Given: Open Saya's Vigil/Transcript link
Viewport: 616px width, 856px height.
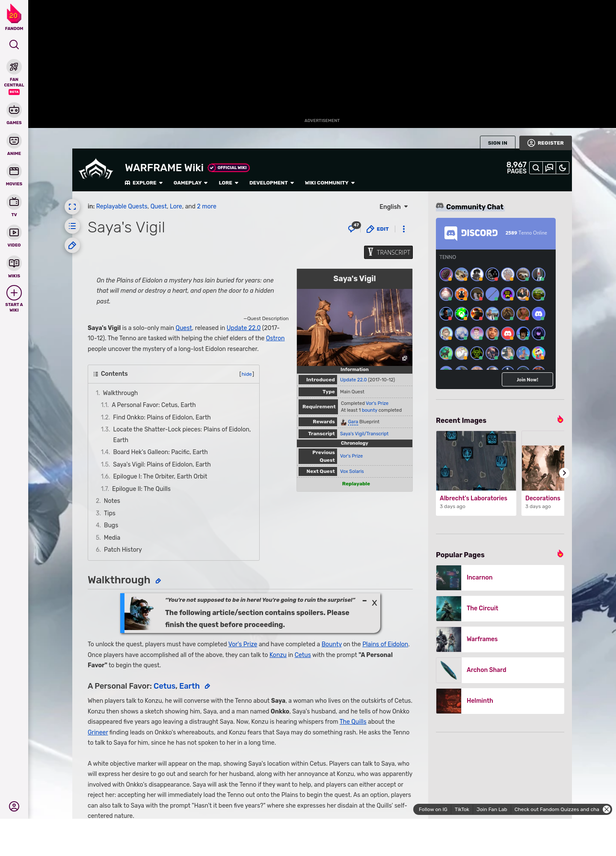Looking at the screenshot, I should (364, 434).
